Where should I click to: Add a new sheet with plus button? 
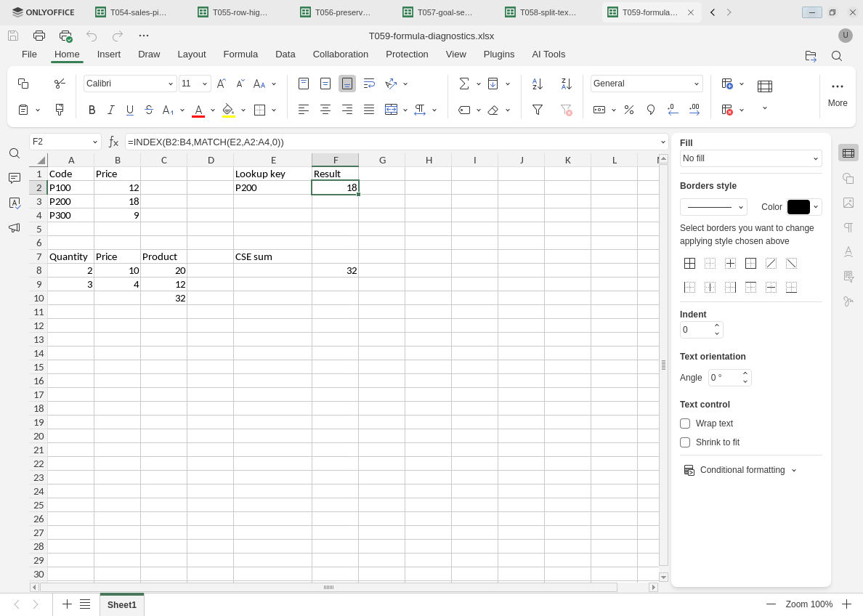(x=67, y=604)
